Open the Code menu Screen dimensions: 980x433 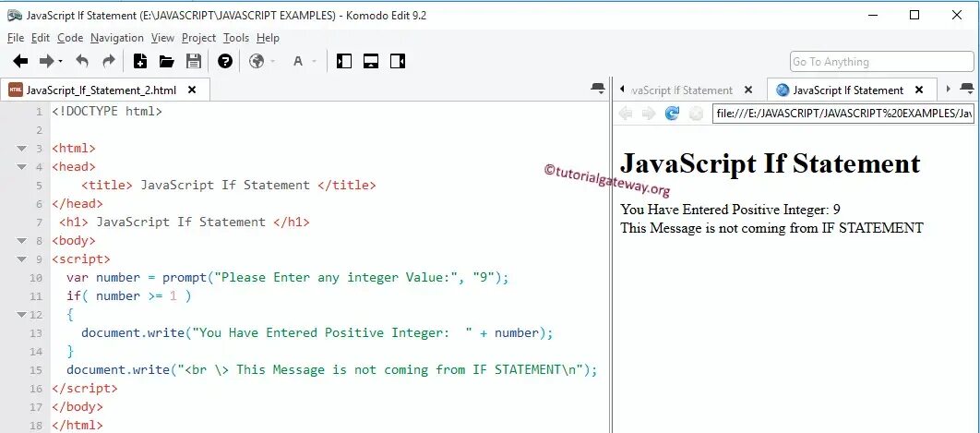70,38
